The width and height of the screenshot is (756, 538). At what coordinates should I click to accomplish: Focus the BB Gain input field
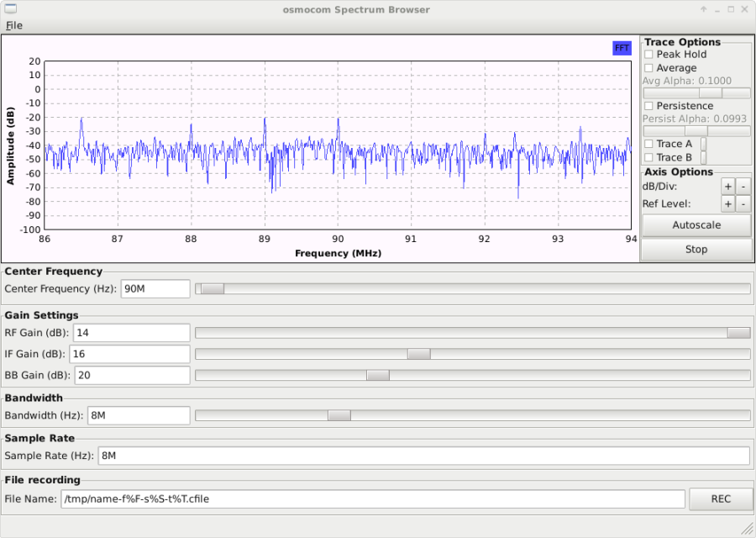pyautogui.click(x=132, y=375)
